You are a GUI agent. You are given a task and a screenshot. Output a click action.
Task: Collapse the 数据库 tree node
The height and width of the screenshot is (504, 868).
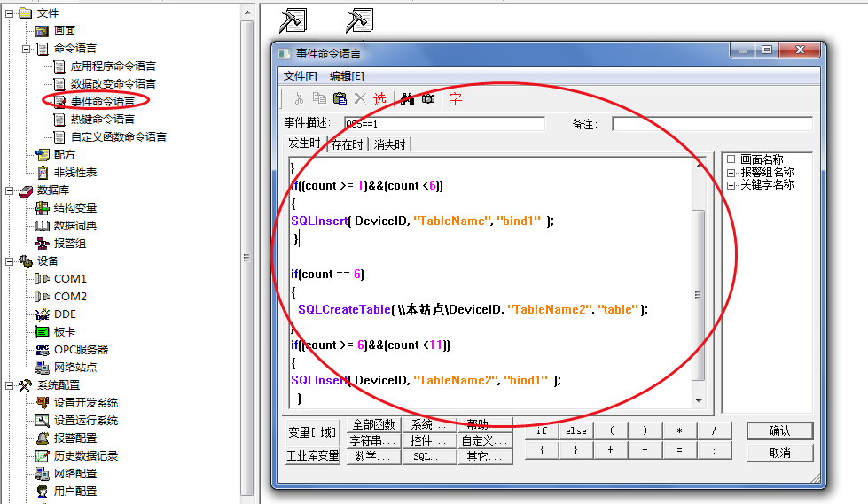coord(10,190)
